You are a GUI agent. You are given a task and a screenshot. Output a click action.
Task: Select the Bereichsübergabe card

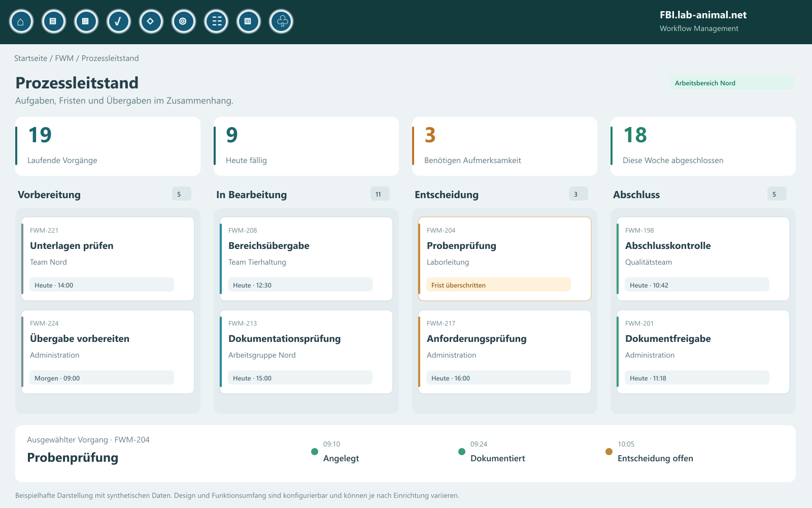[x=306, y=259]
